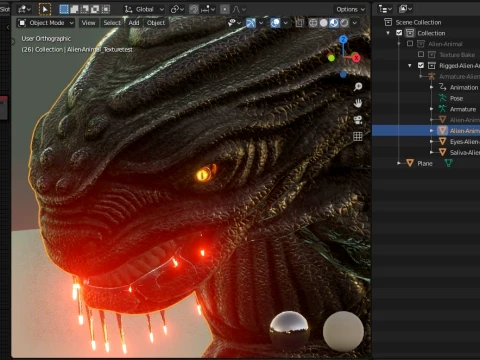Open the pivot point dropdown
The width and height of the screenshot is (480, 360).
pos(177,9)
